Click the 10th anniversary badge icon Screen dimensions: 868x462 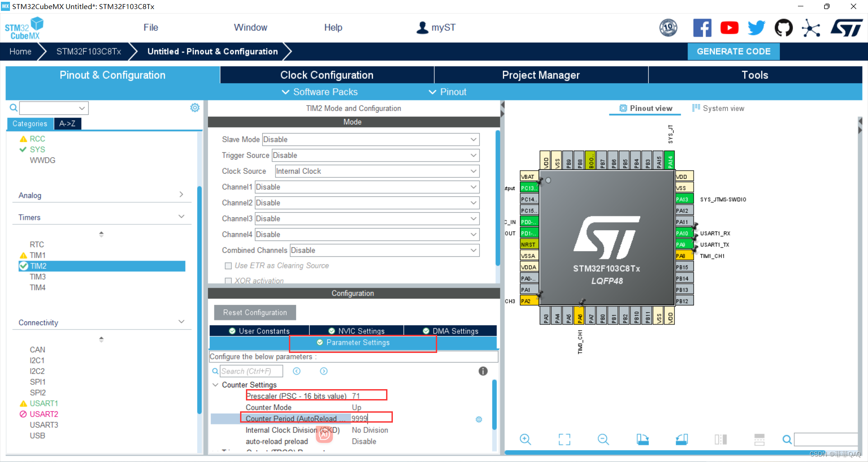point(668,28)
